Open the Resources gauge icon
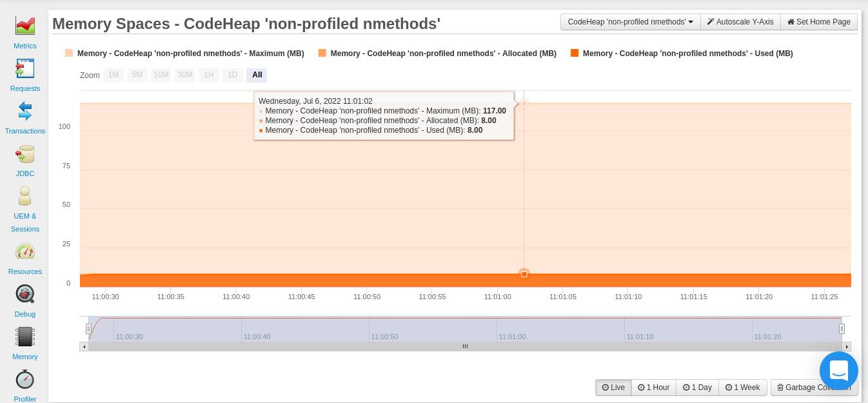Screen dimensions: 868x403 25,251
